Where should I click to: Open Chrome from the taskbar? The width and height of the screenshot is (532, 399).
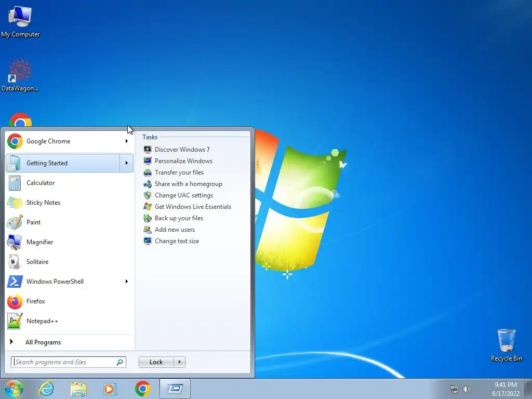point(142,389)
